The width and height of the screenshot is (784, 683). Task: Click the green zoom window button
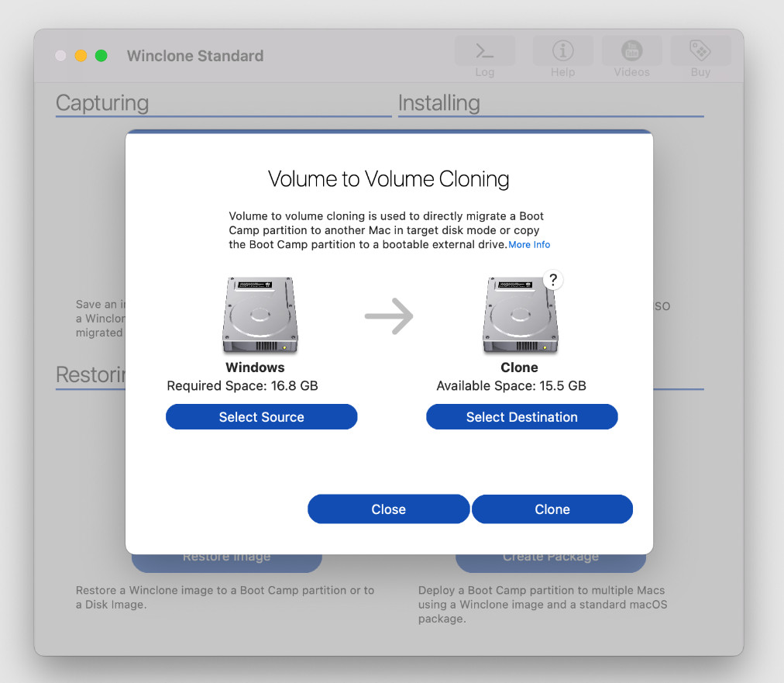click(101, 56)
